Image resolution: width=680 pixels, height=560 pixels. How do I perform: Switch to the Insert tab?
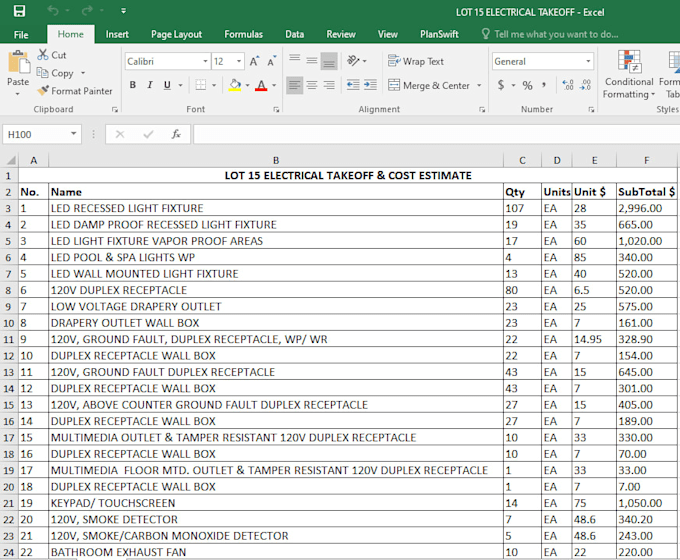(x=117, y=34)
